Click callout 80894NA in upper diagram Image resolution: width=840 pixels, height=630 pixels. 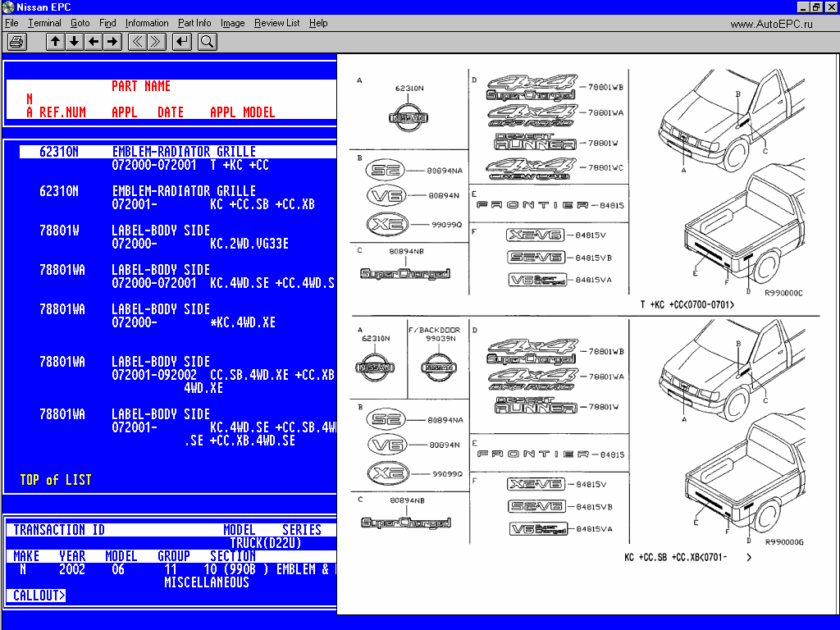point(445,171)
